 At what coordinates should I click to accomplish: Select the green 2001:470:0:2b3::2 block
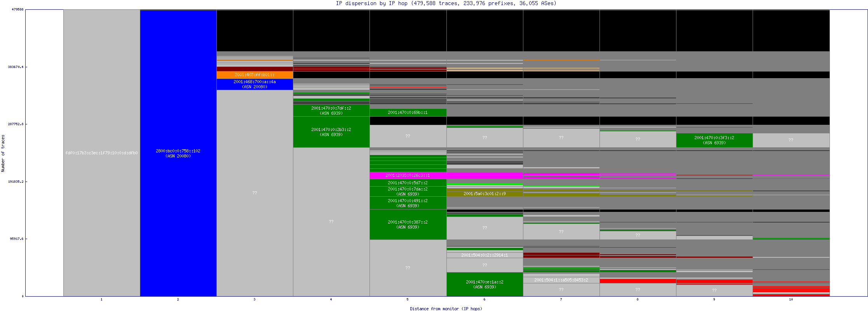click(x=331, y=132)
